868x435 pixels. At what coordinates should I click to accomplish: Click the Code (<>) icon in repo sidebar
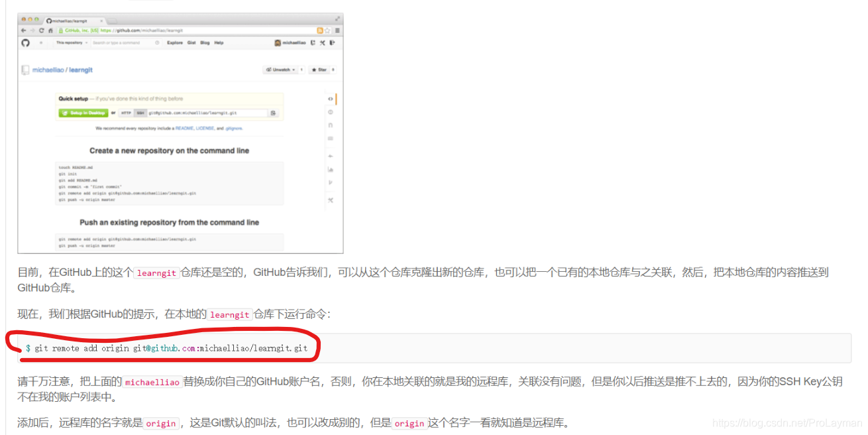(x=330, y=99)
